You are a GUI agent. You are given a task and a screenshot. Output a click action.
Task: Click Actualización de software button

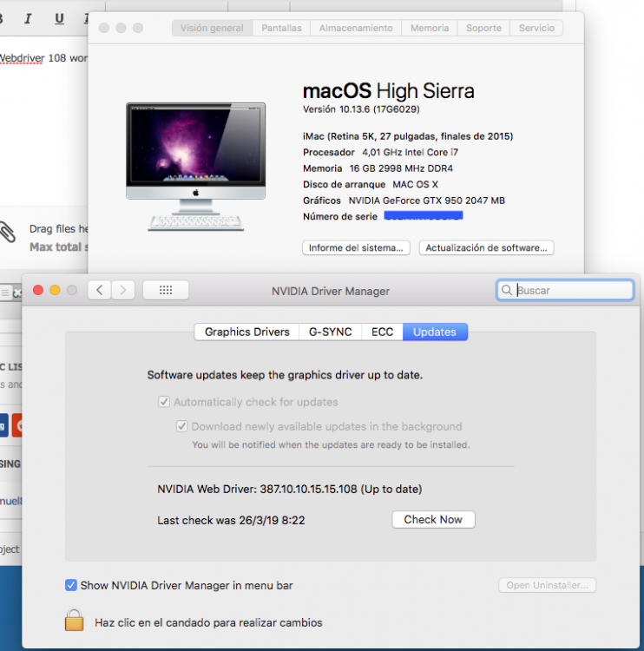click(486, 248)
